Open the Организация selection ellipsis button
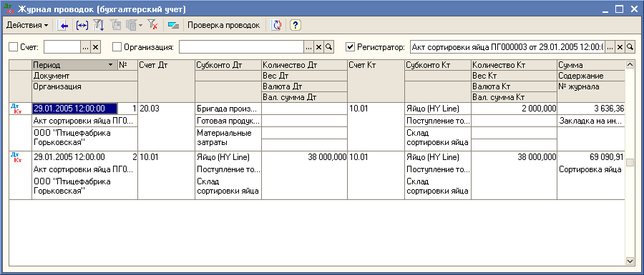The height and width of the screenshot is (275, 644). (x=309, y=47)
